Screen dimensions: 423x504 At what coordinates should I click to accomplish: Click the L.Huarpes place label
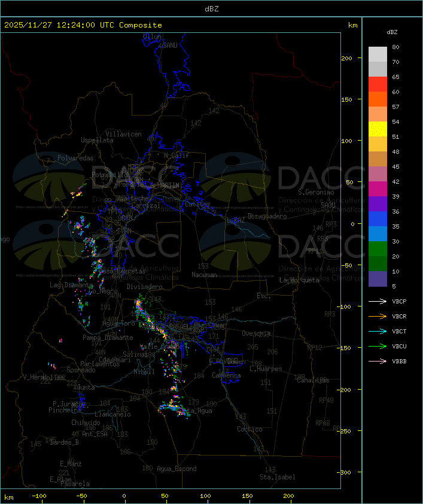pos(266,369)
